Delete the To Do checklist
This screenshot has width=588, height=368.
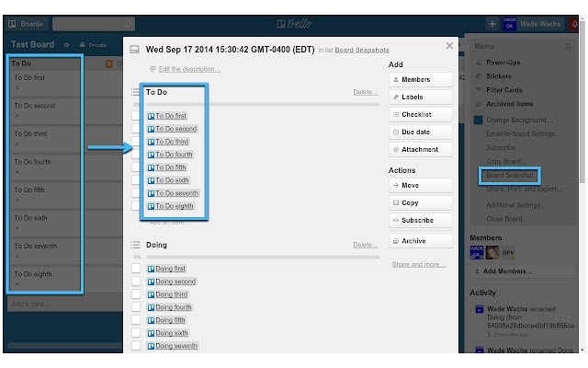tap(365, 92)
